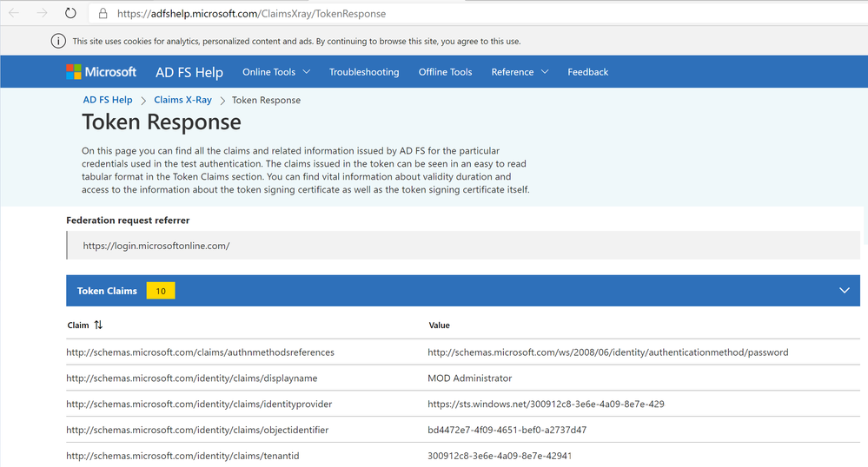Open the Online Tools menu

tap(276, 72)
